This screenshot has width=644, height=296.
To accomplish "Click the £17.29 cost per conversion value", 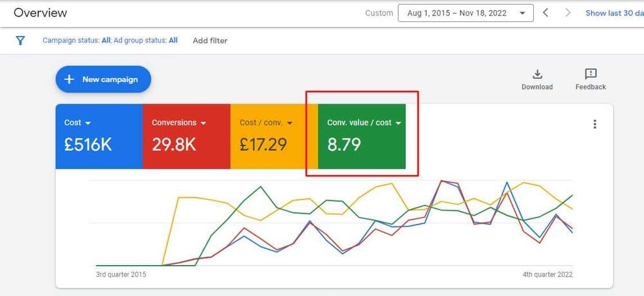I will pyautogui.click(x=263, y=145).
